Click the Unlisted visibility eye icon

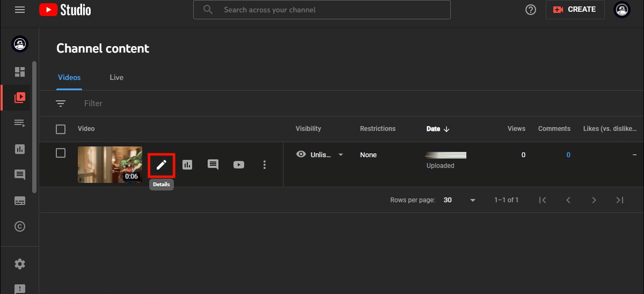pos(301,155)
